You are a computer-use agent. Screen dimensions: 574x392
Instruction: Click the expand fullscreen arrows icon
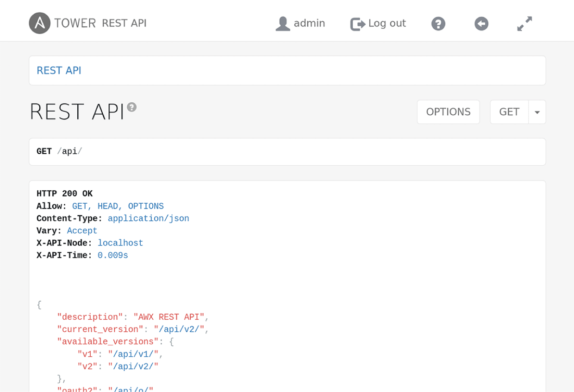[x=524, y=24]
